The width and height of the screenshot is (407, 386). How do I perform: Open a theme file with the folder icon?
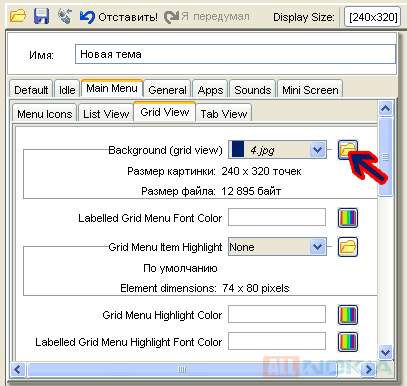tap(17, 16)
